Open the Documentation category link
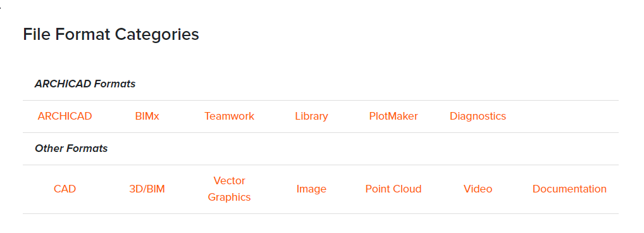The height and width of the screenshot is (233, 644). (569, 189)
